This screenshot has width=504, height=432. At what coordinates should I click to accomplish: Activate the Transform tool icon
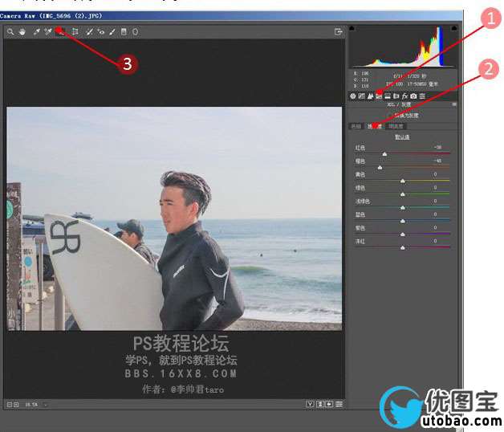[x=75, y=31]
